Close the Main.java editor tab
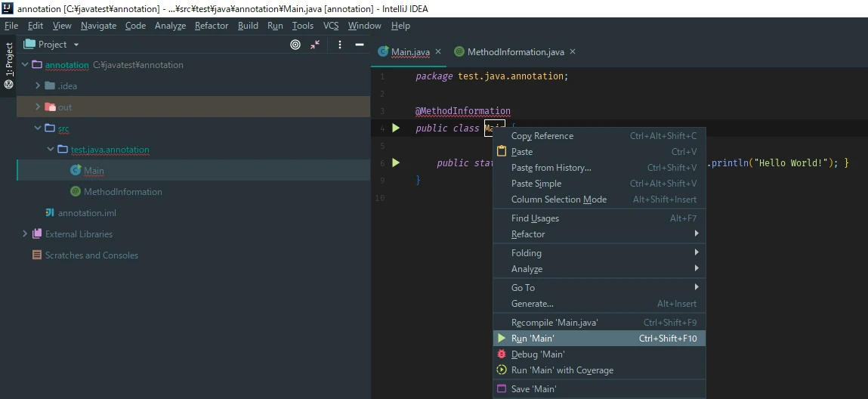This screenshot has height=399, width=868. click(438, 51)
